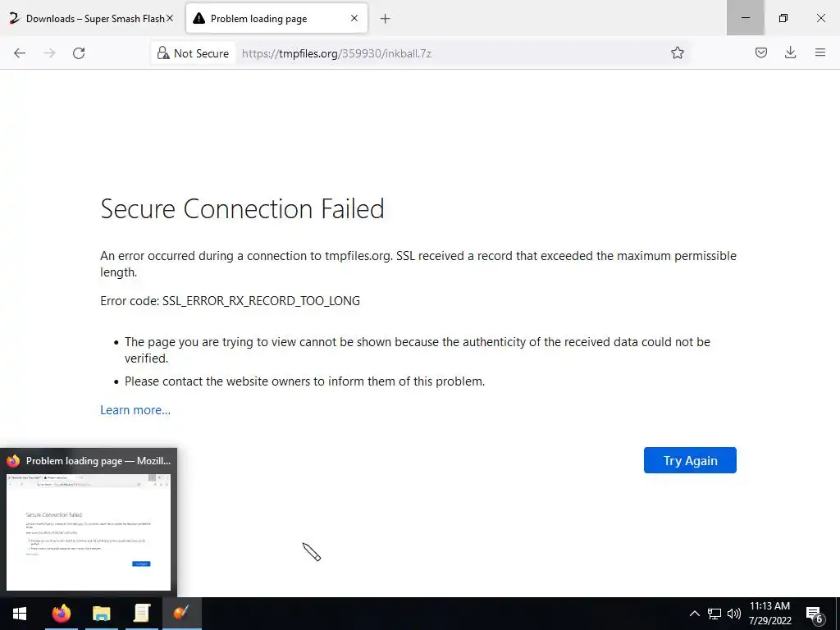Screen dimensions: 840x630
Task: Click the Not Secure lock icon
Action: point(163,53)
